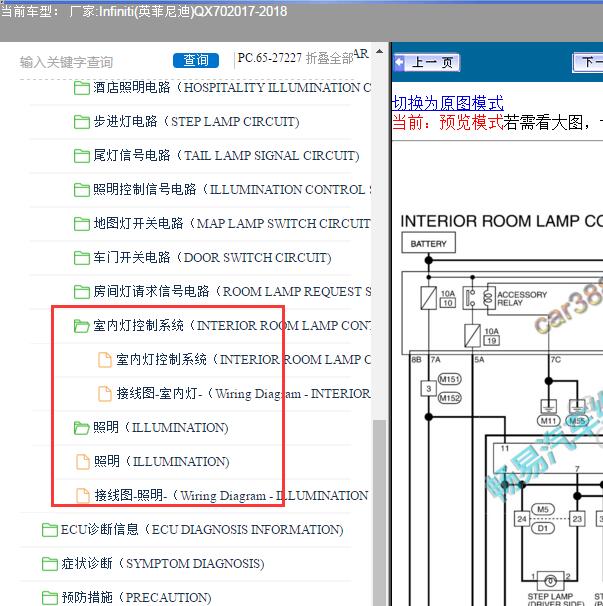Image resolution: width=603 pixels, height=606 pixels.
Task: Collapse open folder icon of 室内灯控制系统
Action: click(82, 326)
